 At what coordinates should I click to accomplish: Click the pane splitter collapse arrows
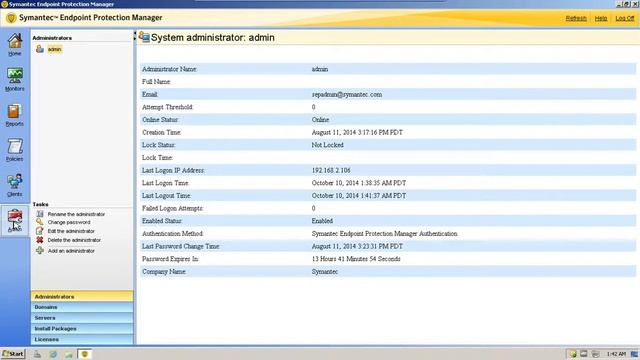click(x=135, y=36)
